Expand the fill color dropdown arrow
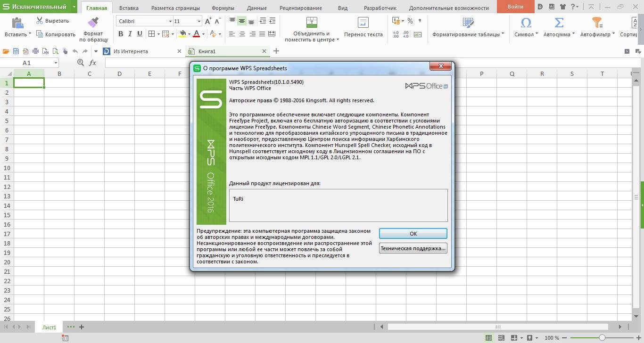The image size is (644, 343). coord(189,34)
